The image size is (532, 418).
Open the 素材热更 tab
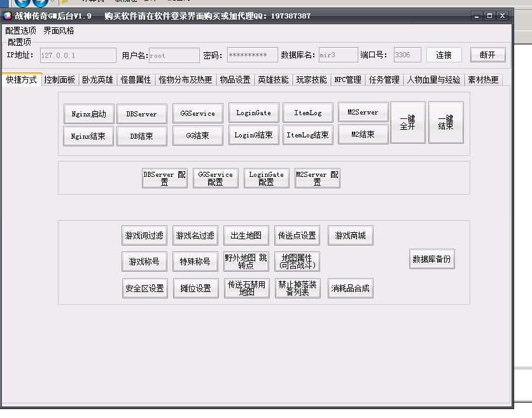483,80
